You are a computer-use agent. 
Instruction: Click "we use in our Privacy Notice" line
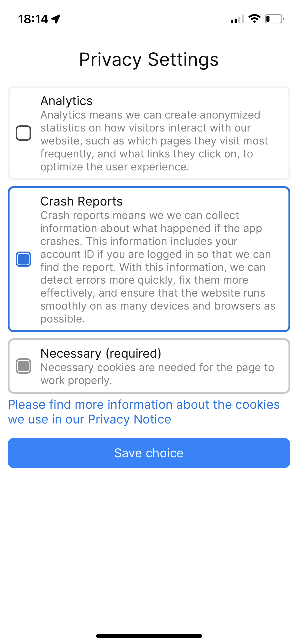click(x=89, y=419)
